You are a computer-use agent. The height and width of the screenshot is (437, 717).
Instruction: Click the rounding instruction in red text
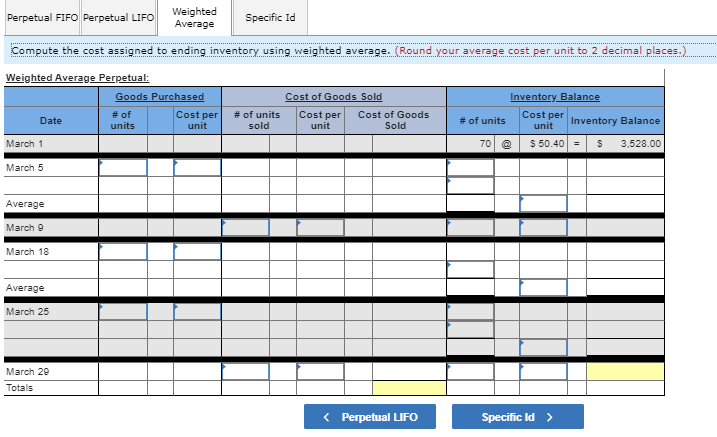540,50
